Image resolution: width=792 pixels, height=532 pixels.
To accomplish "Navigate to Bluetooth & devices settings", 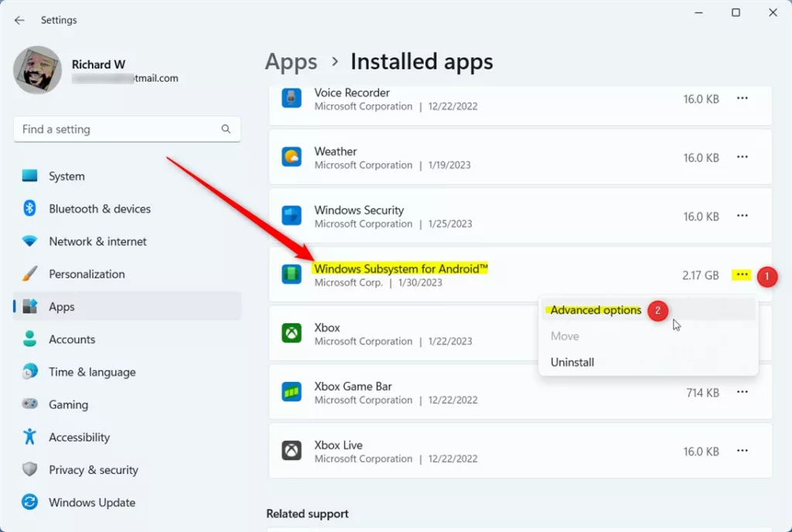I will point(99,209).
